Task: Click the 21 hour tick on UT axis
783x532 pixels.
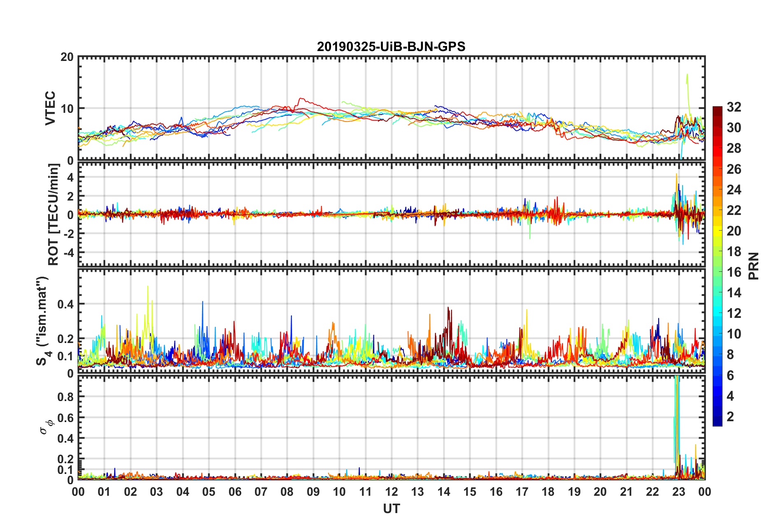Action: point(627,492)
